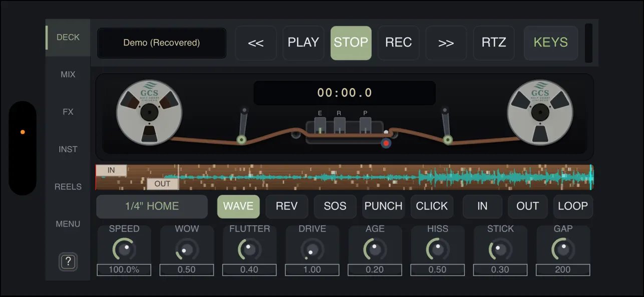This screenshot has width=644, height=297.
Task: Select the R record head
Action: [x=339, y=125]
